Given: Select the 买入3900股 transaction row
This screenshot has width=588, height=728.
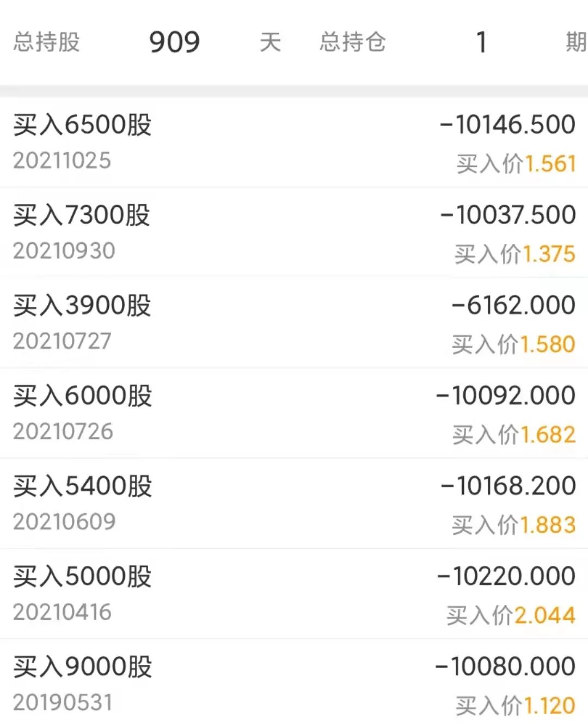Looking at the screenshot, I should pos(294,323).
